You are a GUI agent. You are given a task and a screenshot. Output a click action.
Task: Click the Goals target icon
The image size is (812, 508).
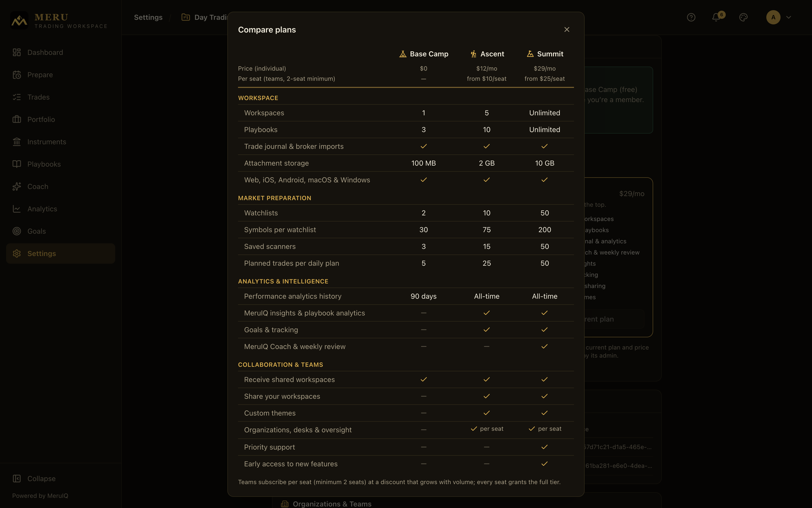[x=17, y=231]
